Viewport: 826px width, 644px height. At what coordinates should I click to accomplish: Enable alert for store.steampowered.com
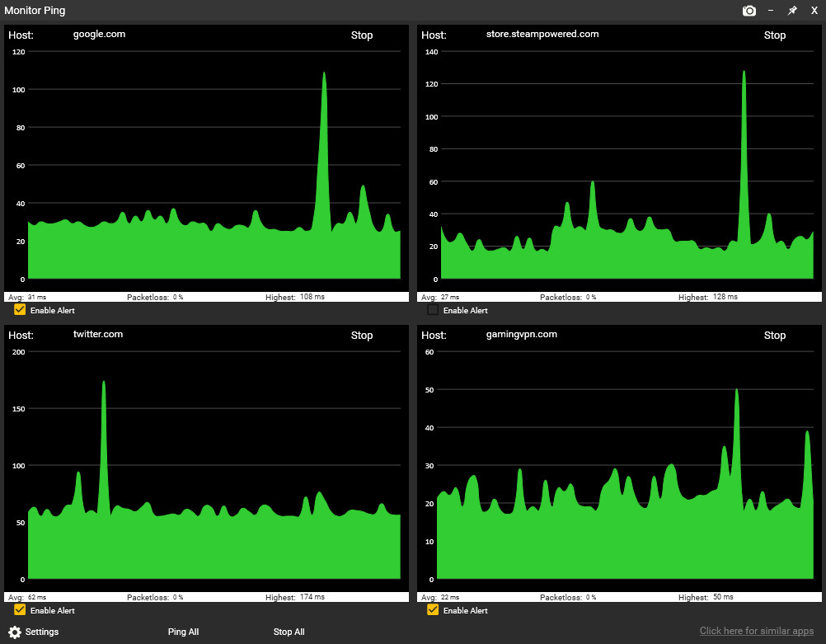click(x=433, y=310)
